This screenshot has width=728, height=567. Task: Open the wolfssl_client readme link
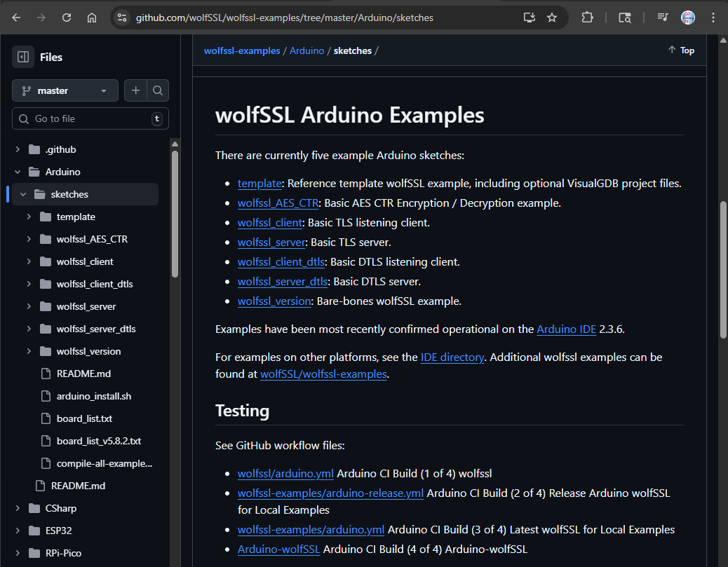pos(270,223)
